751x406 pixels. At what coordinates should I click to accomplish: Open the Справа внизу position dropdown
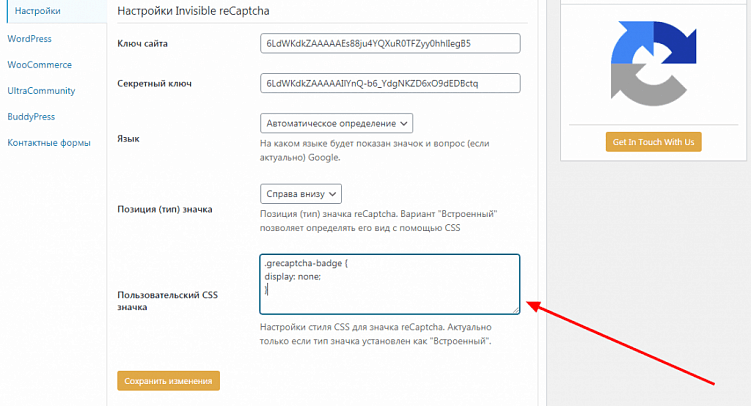point(301,193)
